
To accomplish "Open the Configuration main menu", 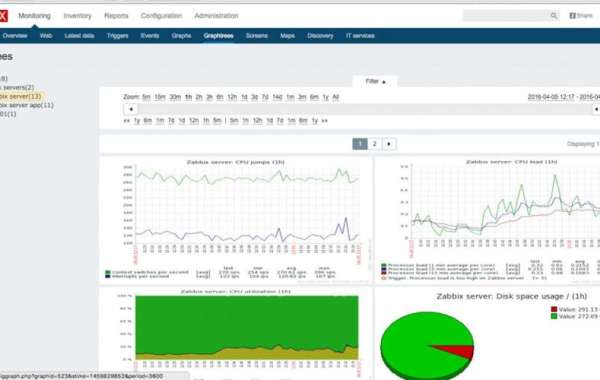I will pos(161,16).
